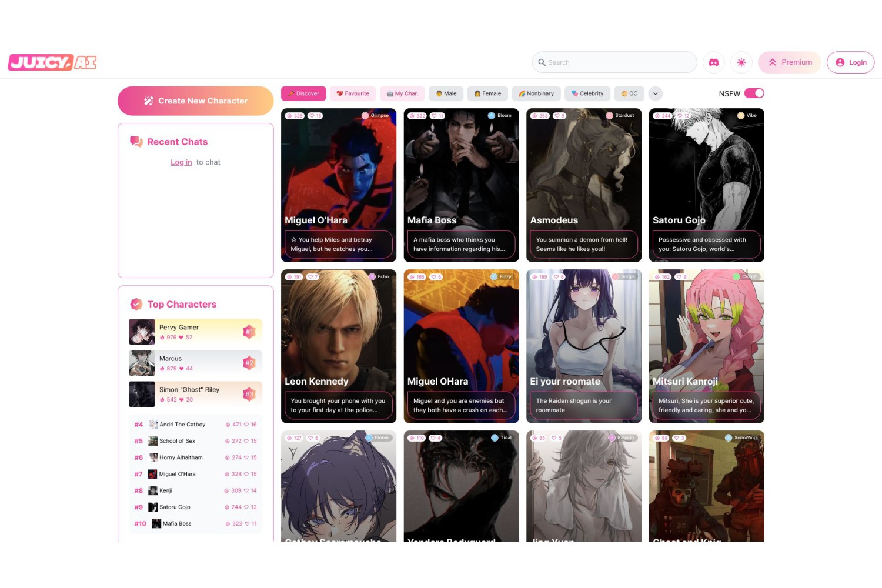Screen dimensions: 882x588
Task: Click Kenji avatar in top list
Action: tap(153, 490)
